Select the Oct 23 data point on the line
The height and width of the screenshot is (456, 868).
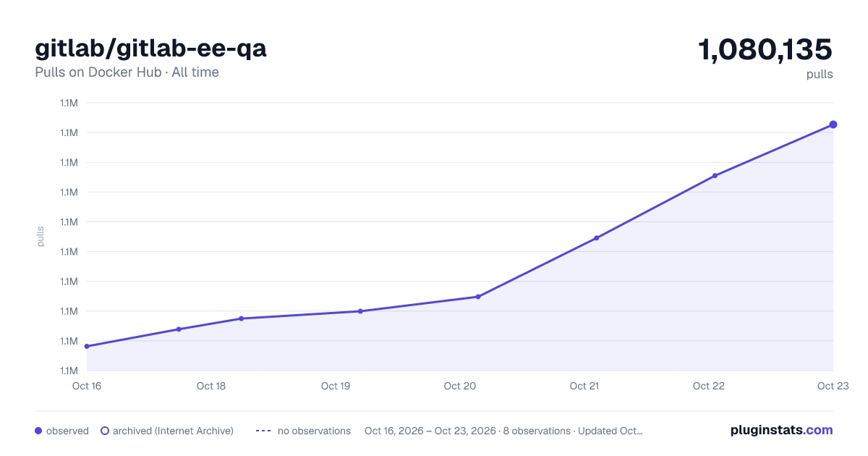click(833, 124)
